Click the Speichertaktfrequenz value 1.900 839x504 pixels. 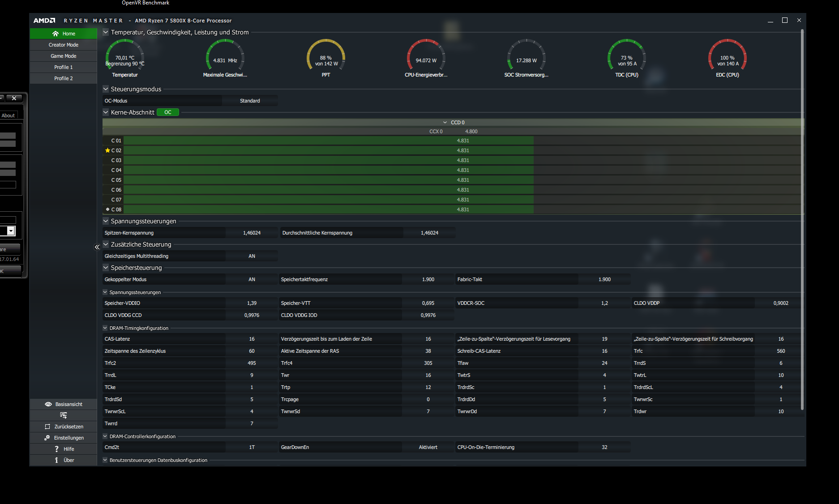(428, 279)
